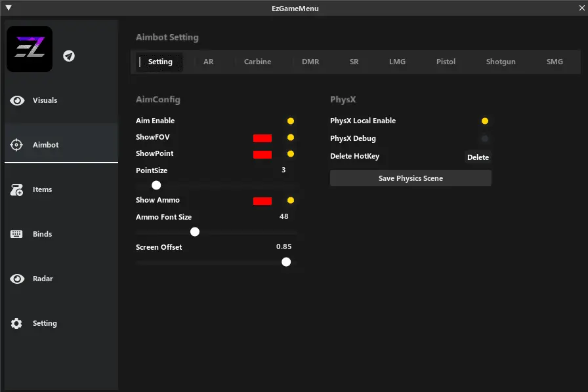Click the Screen Offset slider handle
The width and height of the screenshot is (588, 392).
[286, 262]
